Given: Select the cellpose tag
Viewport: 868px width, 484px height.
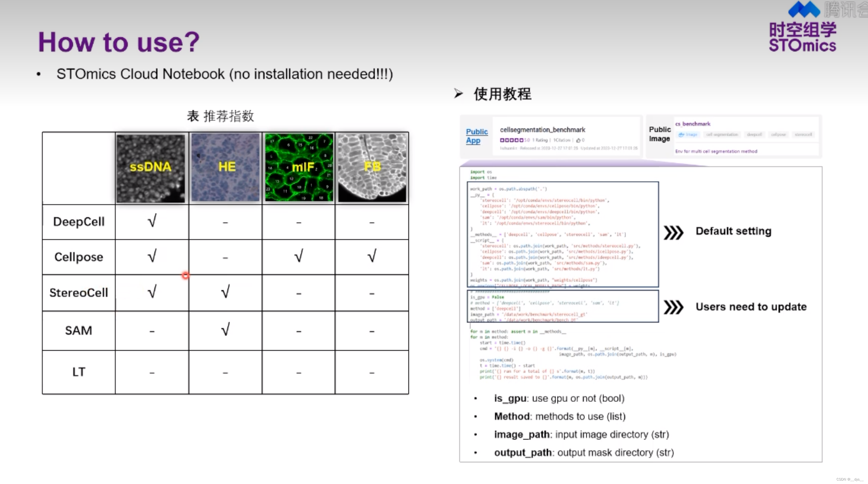Looking at the screenshot, I should tap(778, 134).
